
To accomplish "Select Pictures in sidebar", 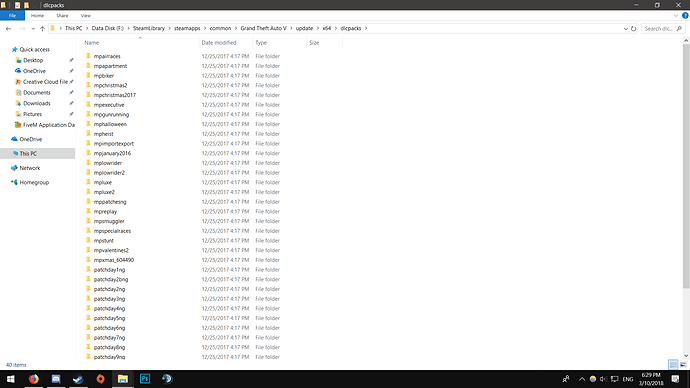I will (x=32, y=114).
